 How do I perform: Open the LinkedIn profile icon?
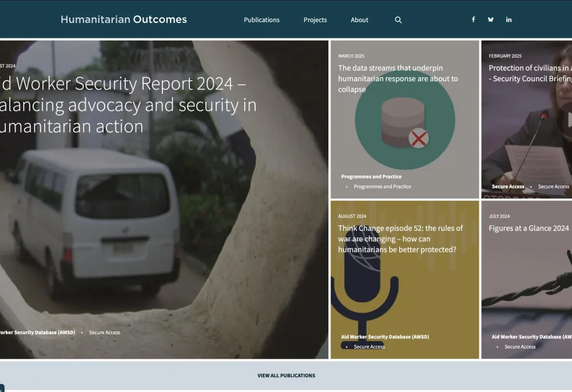pyautogui.click(x=509, y=19)
